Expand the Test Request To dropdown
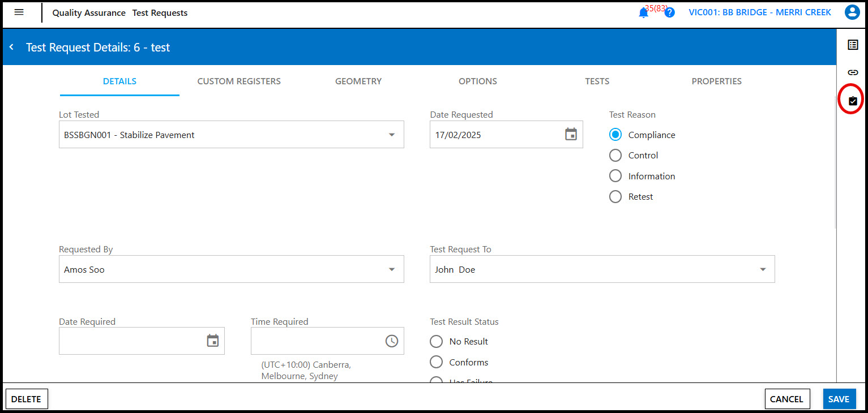The image size is (868, 413). coord(762,270)
